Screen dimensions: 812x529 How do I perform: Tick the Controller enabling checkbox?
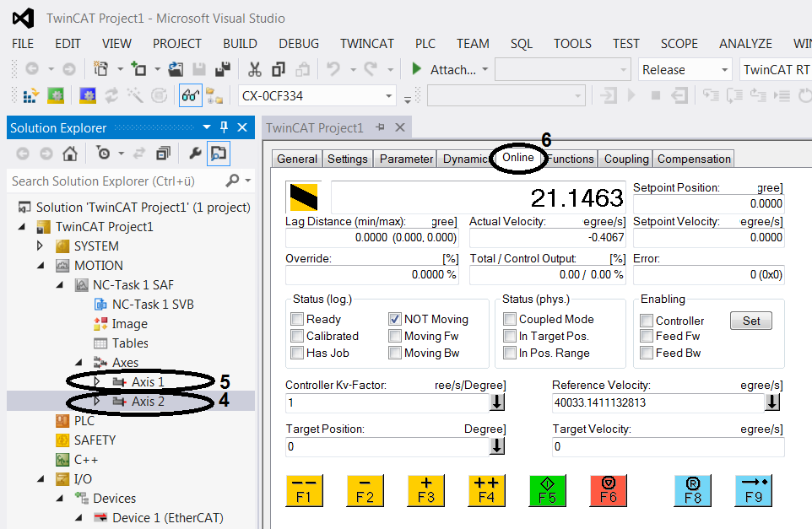pyautogui.click(x=647, y=321)
